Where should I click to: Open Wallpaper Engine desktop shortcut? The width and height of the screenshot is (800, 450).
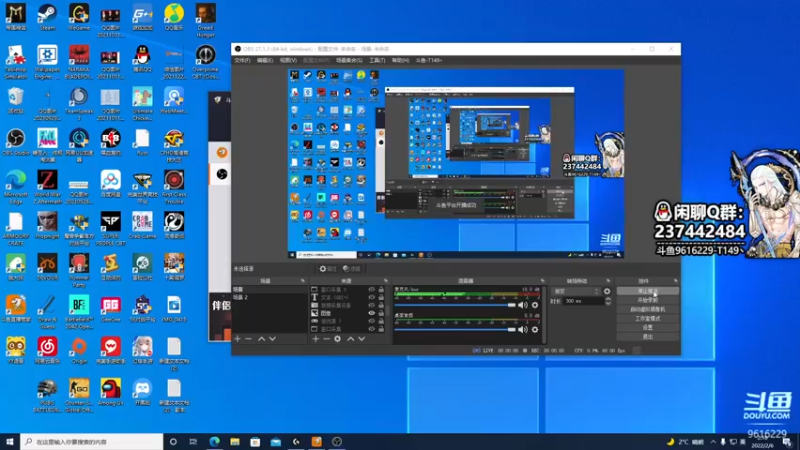coord(47,62)
